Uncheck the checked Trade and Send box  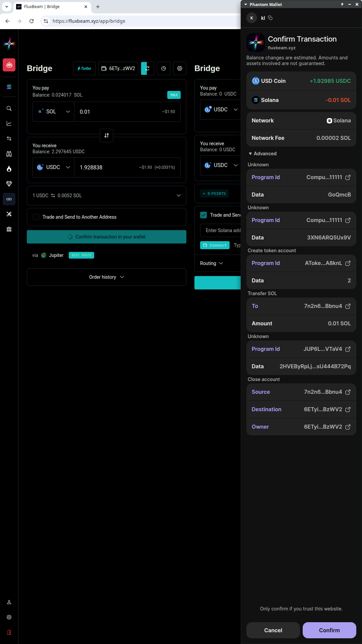pos(203,215)
